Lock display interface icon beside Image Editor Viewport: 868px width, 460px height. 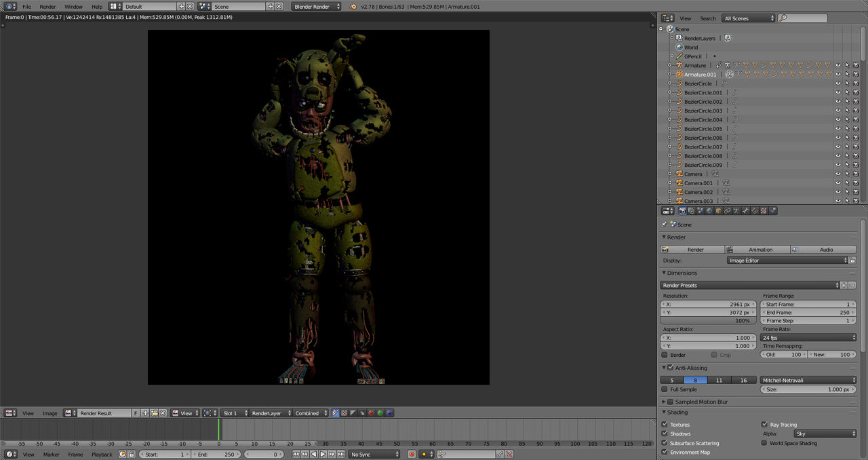tap(852, 261)
